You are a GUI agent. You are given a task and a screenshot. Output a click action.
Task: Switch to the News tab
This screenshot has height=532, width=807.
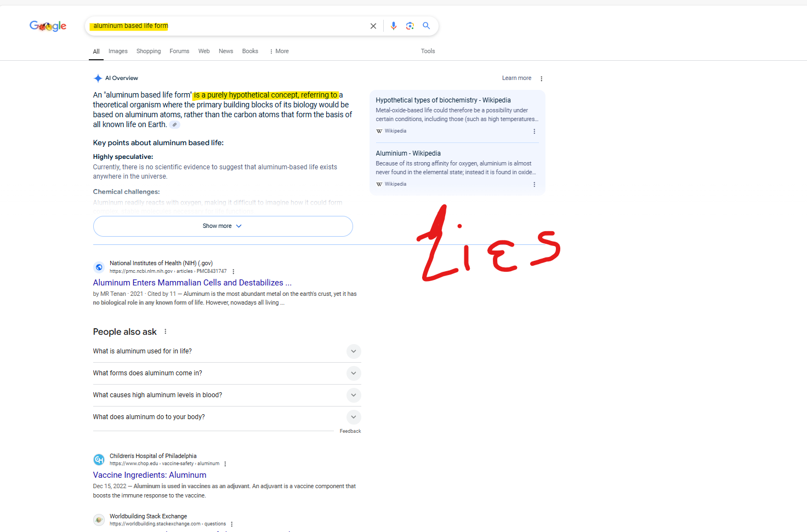click(226, 51)
